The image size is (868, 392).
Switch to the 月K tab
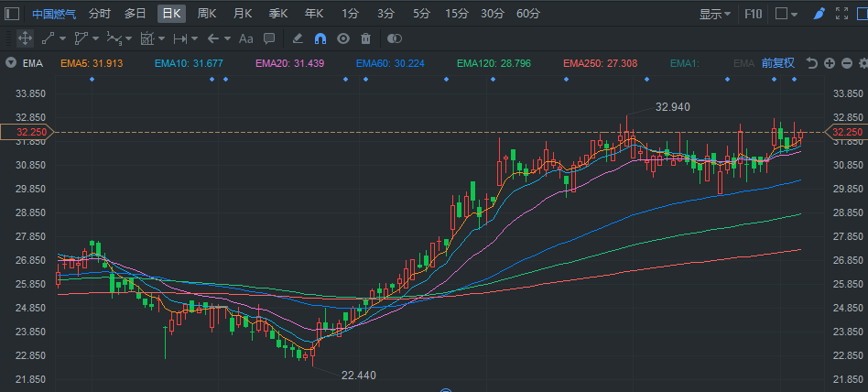(x=243, y=14)
